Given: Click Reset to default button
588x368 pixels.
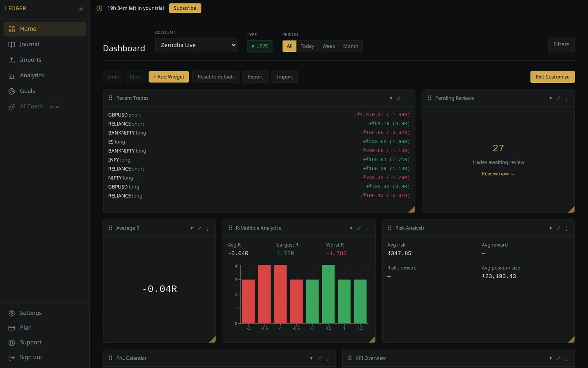Looking at the screenshot, I should [x=216, y=77].
